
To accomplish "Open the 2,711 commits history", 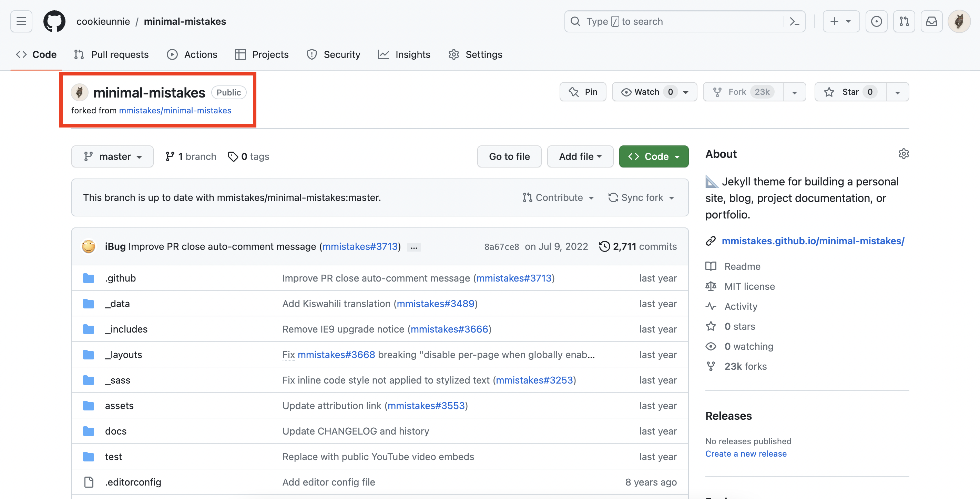I will [638, 246].
